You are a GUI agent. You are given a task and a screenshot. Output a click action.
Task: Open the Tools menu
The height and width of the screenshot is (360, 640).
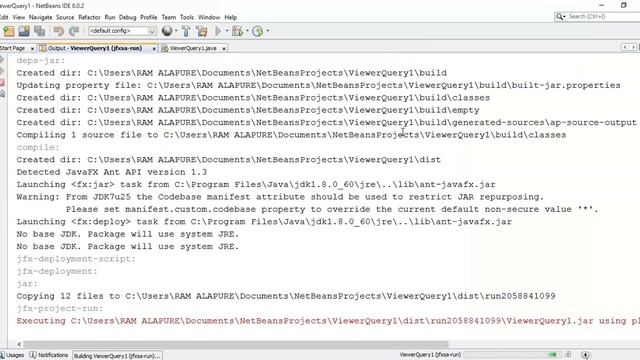coord(187,17)
